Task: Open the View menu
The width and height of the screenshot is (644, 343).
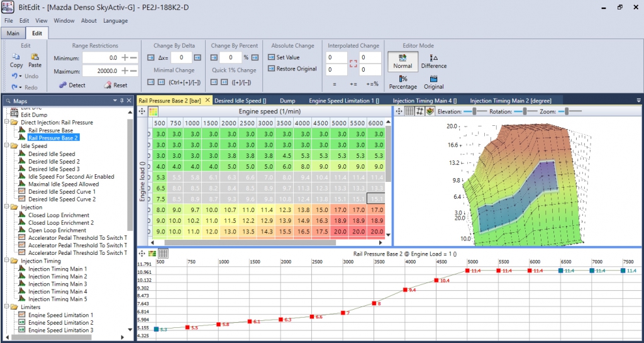Action: [x=41, y=21]
